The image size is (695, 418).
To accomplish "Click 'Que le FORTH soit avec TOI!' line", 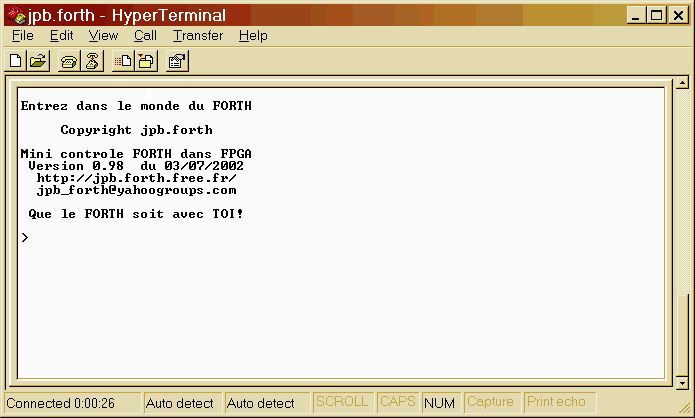I will 136,214.
